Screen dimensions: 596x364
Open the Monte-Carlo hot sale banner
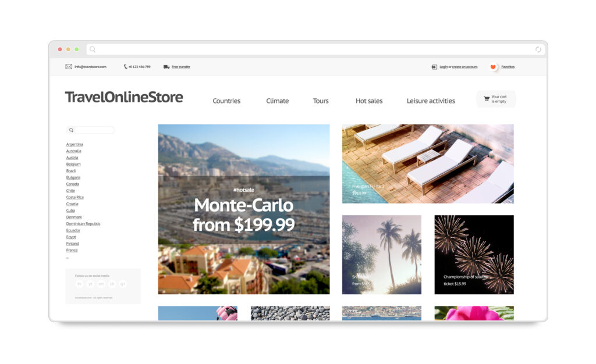[x=243, y=209]
